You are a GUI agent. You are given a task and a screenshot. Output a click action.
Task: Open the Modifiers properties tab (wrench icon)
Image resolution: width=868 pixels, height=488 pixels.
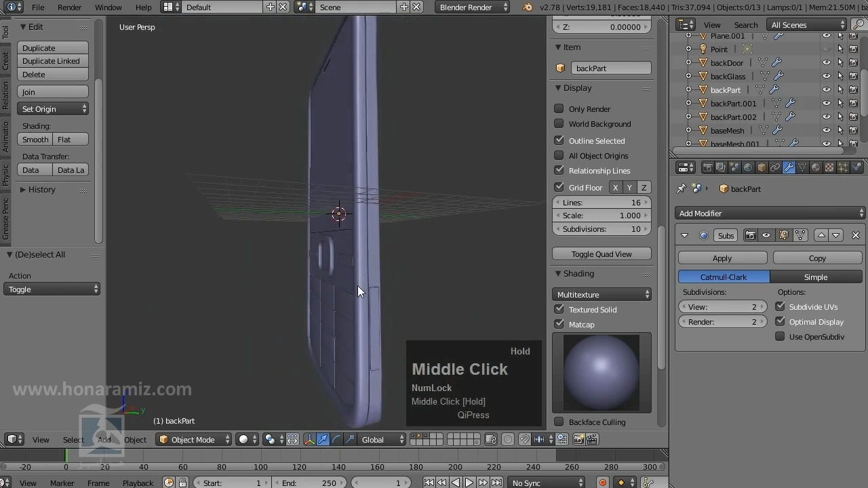click(x=789, y=167)
